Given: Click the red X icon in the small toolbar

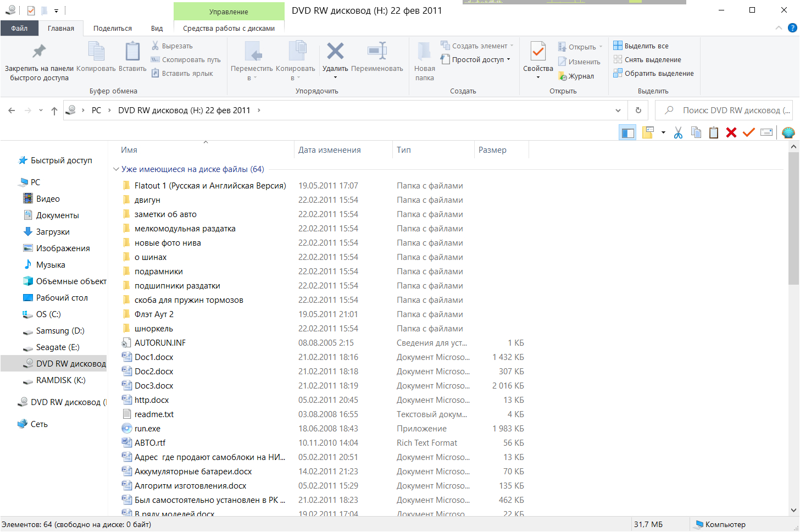Looking at the screenshot, I should pyautogui.click(x=731, y=132).
